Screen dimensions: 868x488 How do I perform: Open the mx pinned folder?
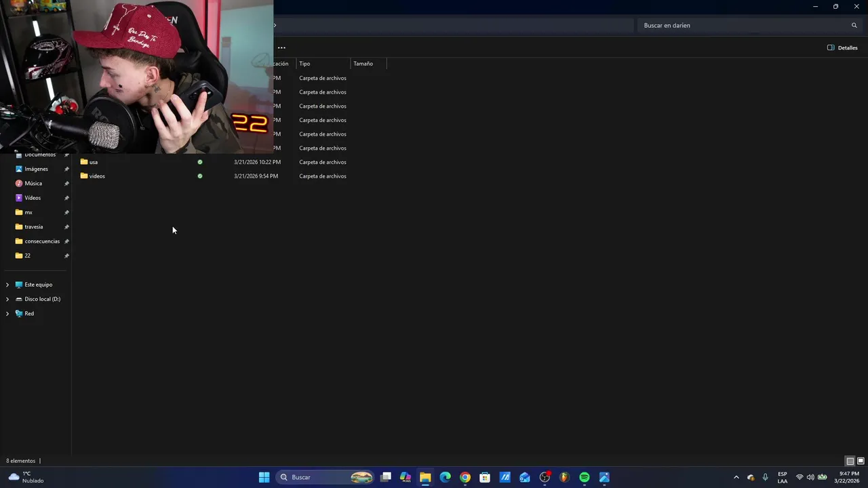click(28, 212)
